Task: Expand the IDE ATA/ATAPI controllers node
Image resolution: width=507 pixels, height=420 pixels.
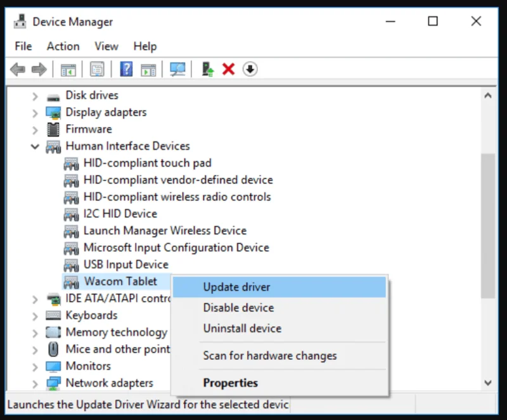Action: click(35, 299)
